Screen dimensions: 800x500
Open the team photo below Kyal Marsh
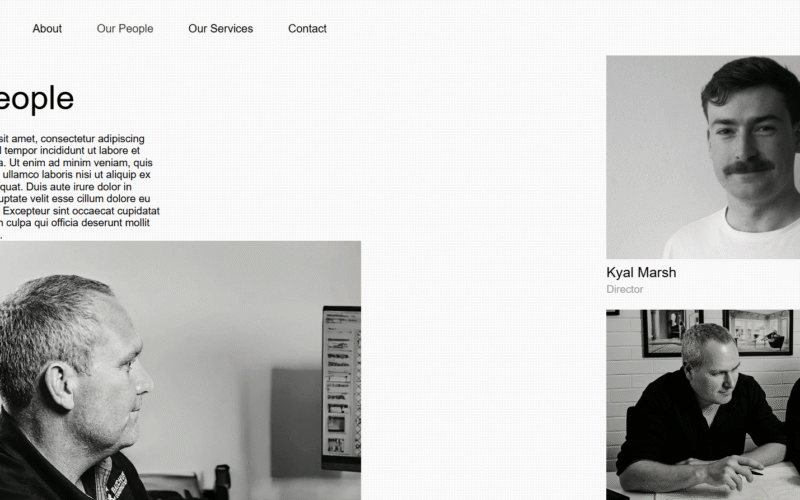point(703,405)
